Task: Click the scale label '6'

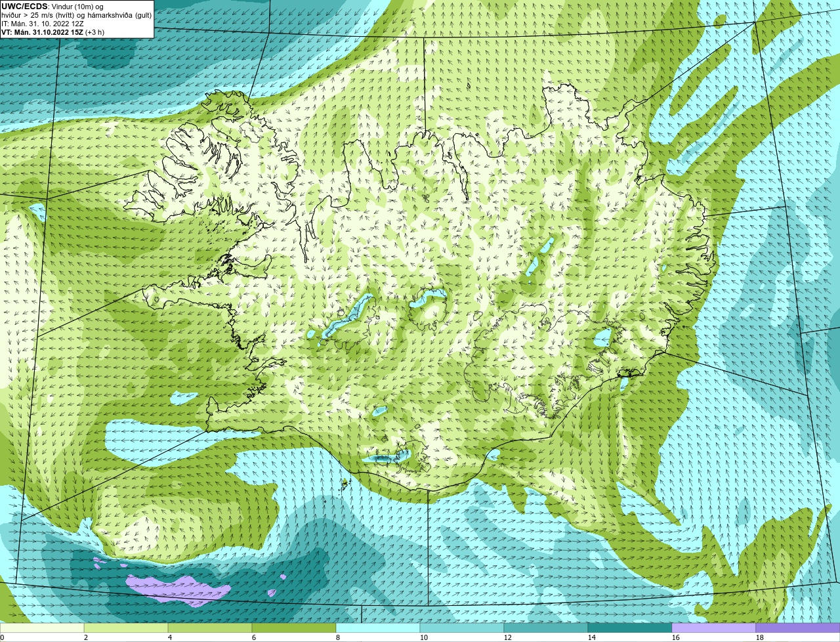Action: point(254,637)
